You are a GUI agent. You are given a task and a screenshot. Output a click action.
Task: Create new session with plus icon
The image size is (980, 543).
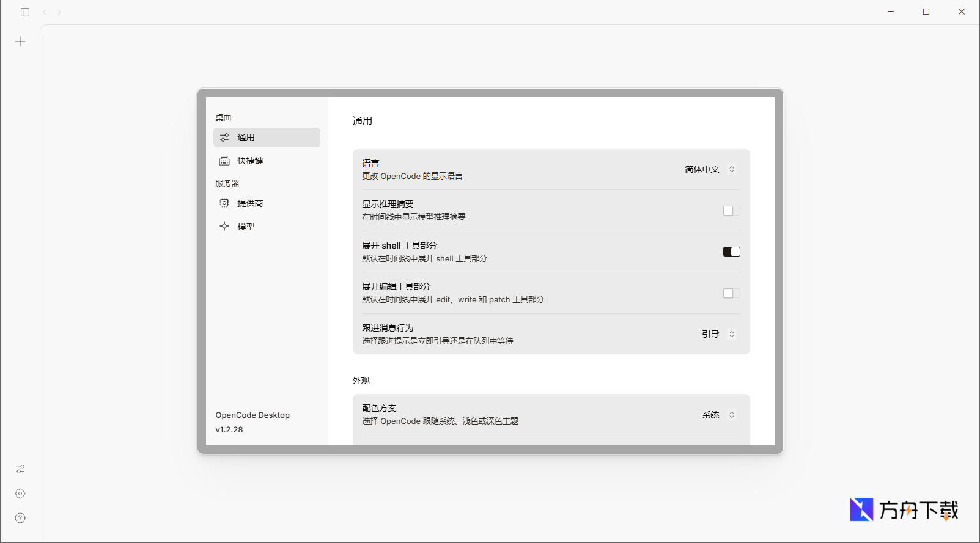click(20, 42)
